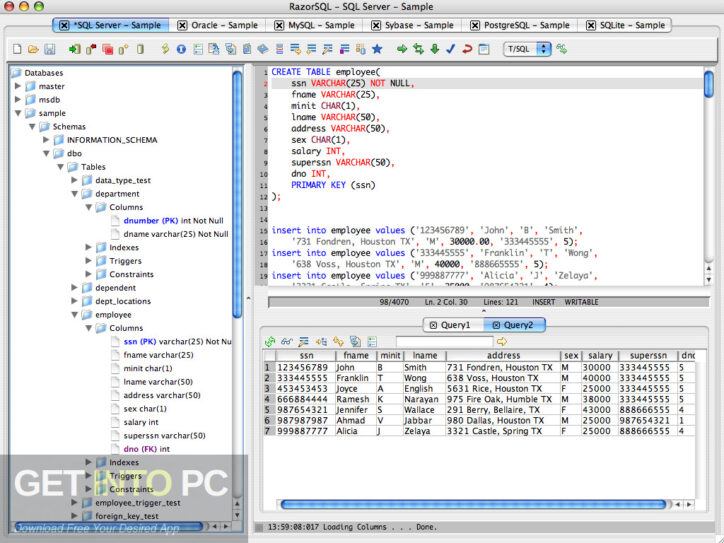Sort by the salary column header
This screenshot has width=724, height=543.
tap(599, 356)
